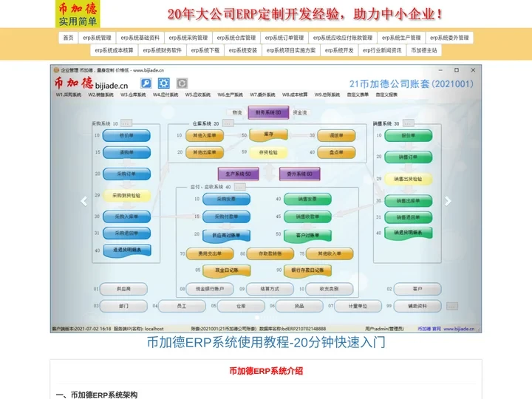Image resolution: width=532 pixels, height=399 pixels.
Task: Click www.bijiade.cn link in status bar
Action: [459, 329]
